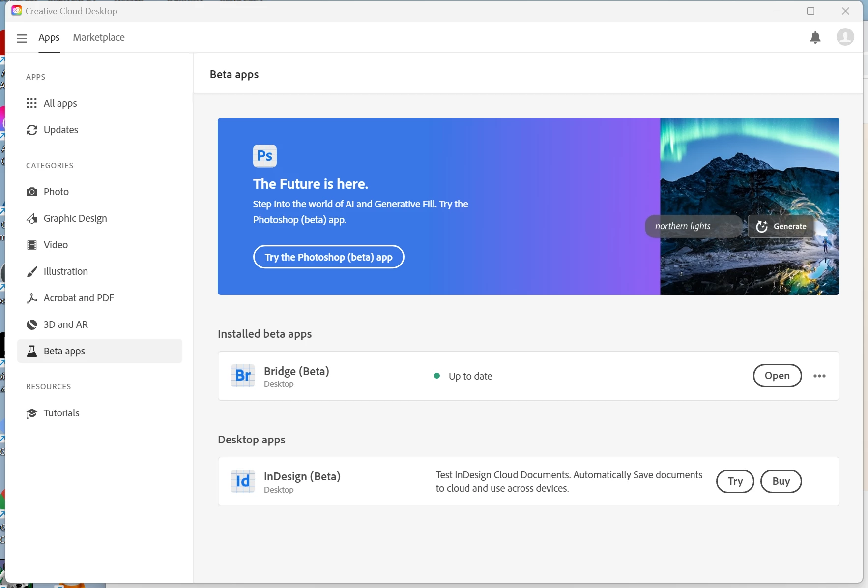Click the Generate button in banner

point(781,226)
